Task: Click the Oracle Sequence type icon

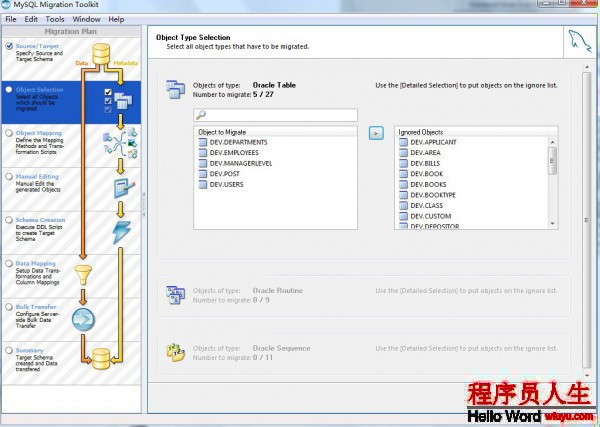Action: [x=176, y=352]
